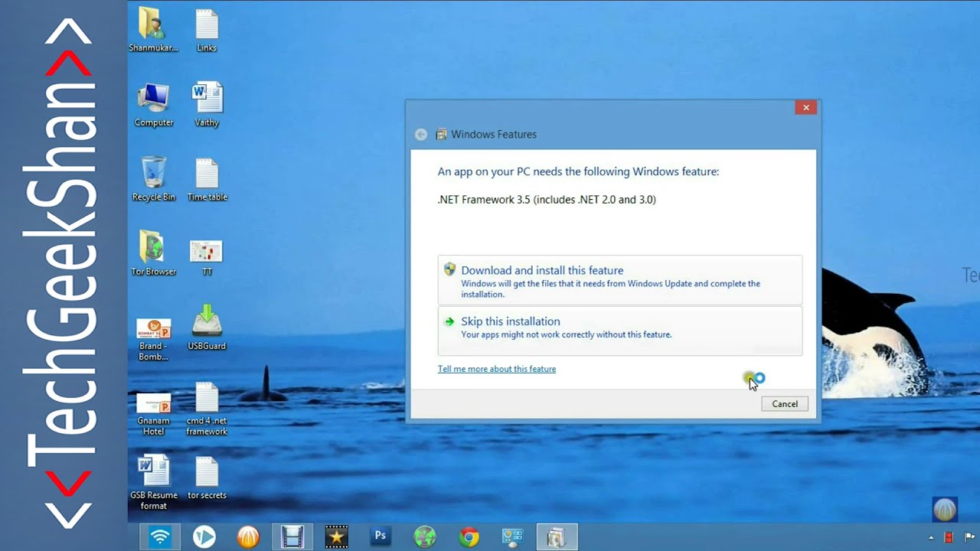The height and width of the screenshot is (551, 980).
Task: Cancel the Windows Features dialog
Action: (785, 404)
